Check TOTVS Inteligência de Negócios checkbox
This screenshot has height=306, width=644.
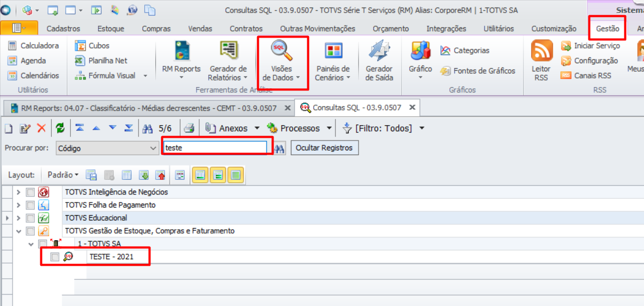click(x=31, y=192)
